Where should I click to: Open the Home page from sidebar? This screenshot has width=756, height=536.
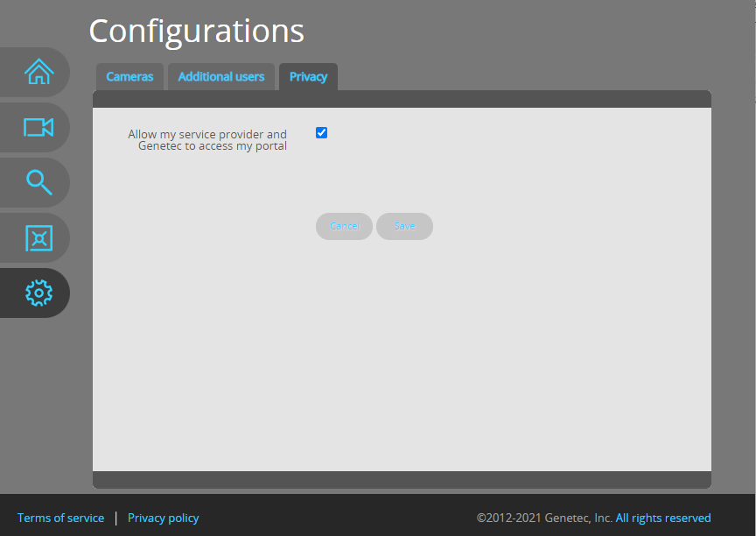click(38, 72)
